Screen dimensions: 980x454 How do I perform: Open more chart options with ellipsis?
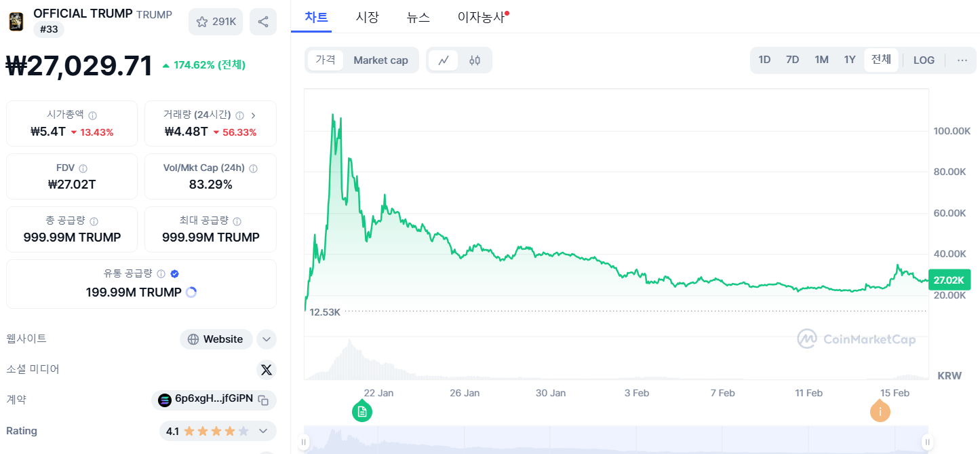tap(962, 60)
